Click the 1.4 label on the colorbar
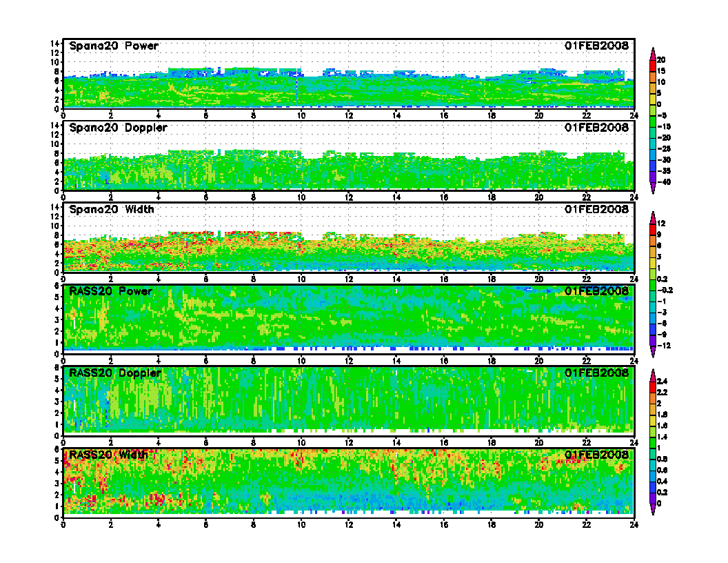728x563 pixels. tap(662, 437)
